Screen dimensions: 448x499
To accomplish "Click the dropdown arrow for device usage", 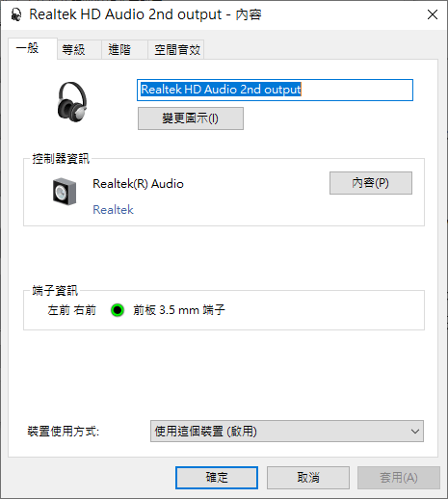I will pos(415,432).
